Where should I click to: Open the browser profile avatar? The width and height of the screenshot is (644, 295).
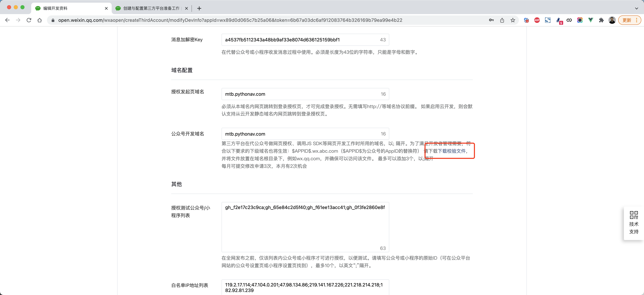[612, 20]
